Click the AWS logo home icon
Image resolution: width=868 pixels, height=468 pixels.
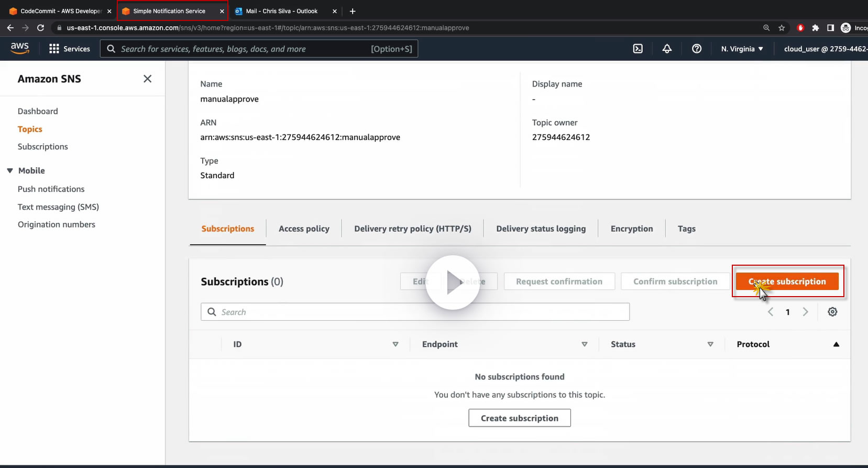20,48
